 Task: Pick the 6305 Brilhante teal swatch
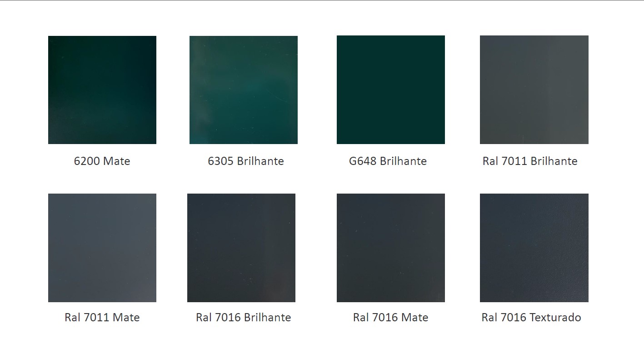pyautogui.click(x=244, y=90)
